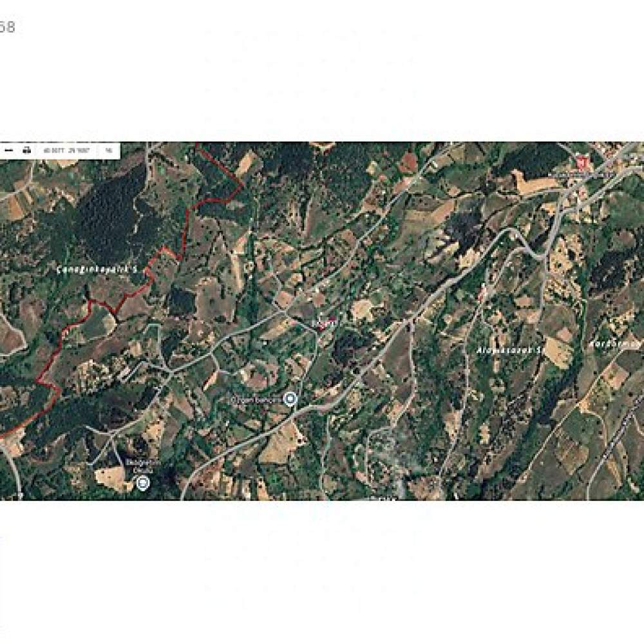
Task: Click the large tan field near top right
Action: pos(534,183)
